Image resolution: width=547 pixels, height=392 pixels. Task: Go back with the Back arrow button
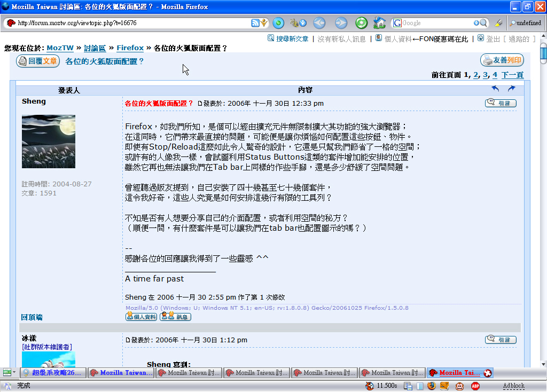coord(319,23)
